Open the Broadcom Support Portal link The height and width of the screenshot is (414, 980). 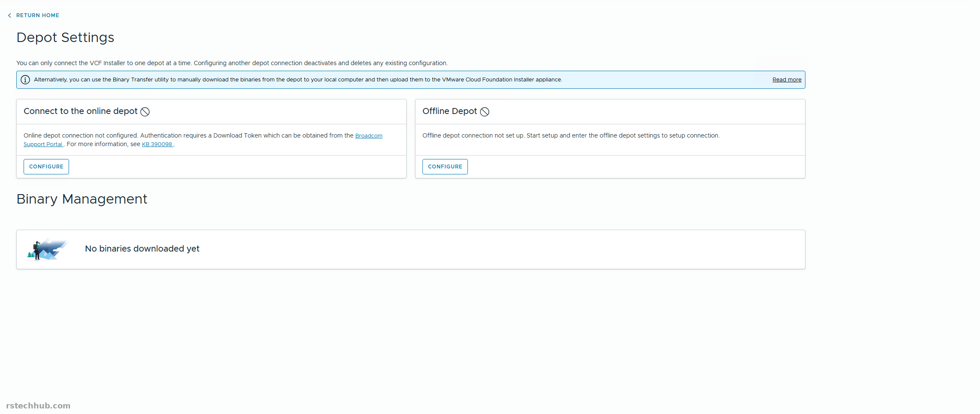click(368, 136)
